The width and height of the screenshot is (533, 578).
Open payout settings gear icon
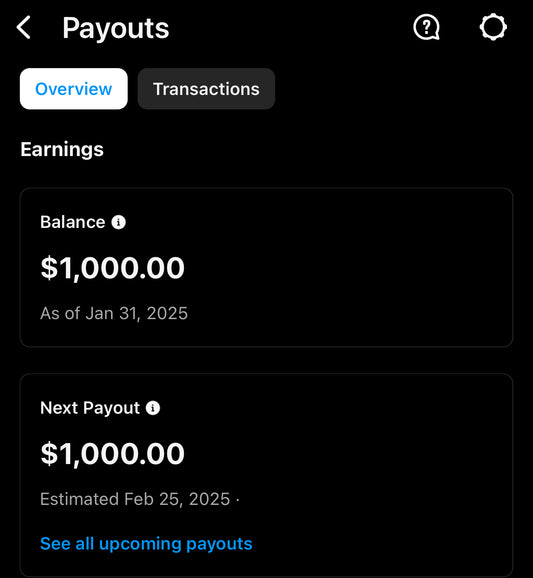coord(493,27)
